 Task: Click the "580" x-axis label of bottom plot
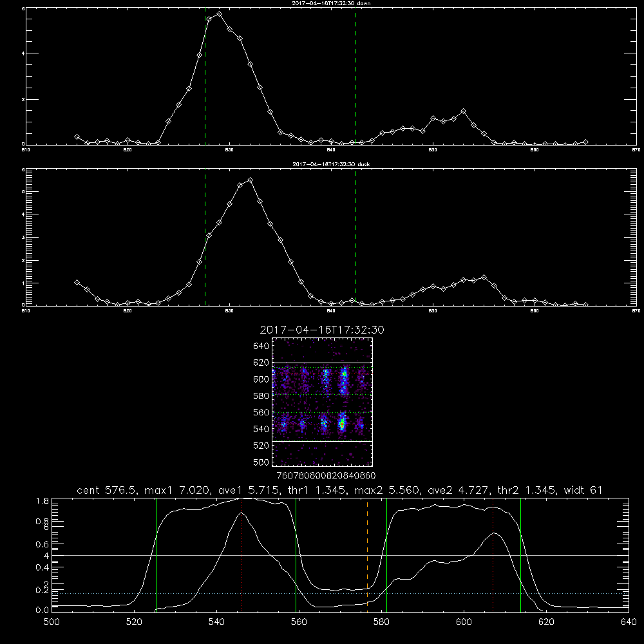point(381,622)
